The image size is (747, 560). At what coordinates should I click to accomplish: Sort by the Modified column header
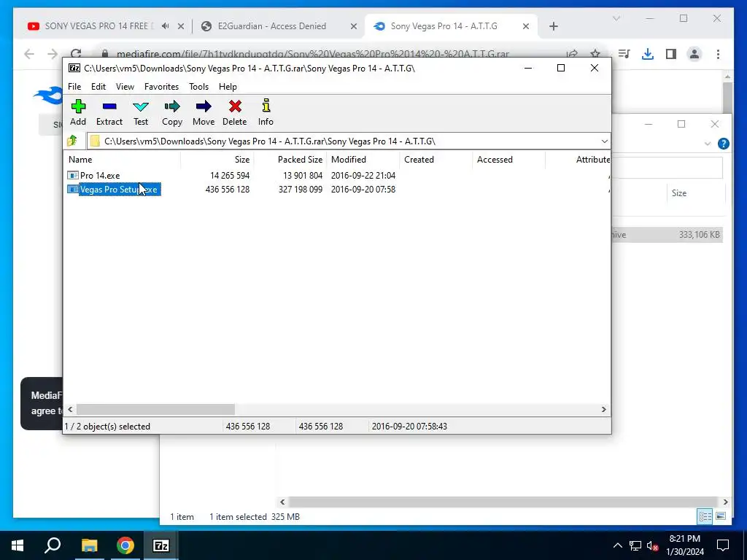[x=363, y=160]
